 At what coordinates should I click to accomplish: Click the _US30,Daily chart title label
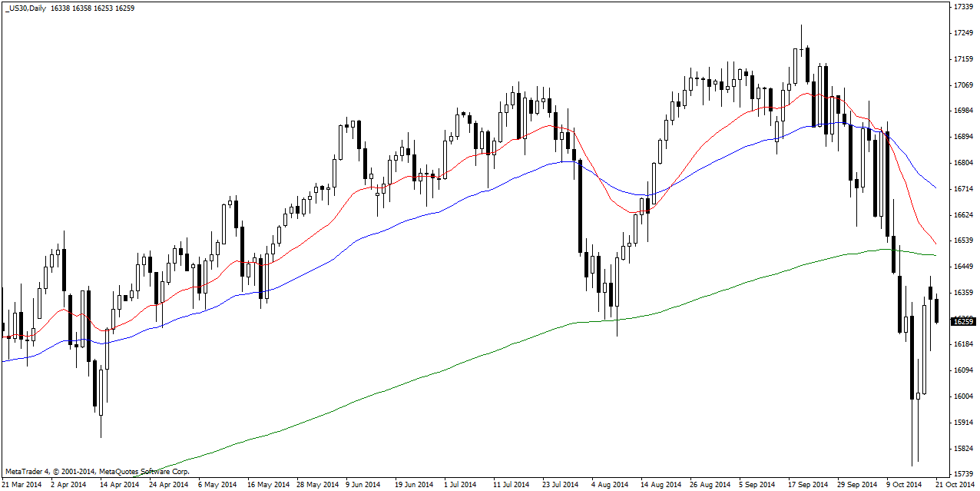point(26,8)
